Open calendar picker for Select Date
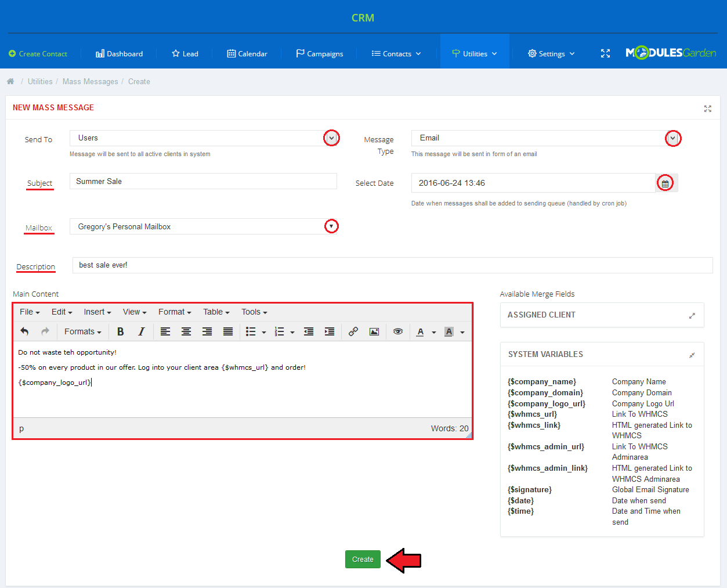 [x=665, y=183]
